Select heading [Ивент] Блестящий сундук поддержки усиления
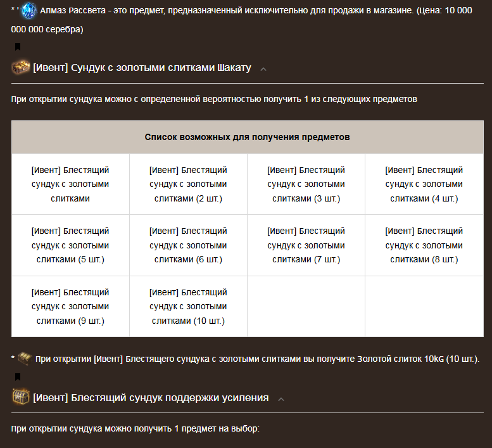The height and width of the screenshot is (448, 492). tap(151, 397)
